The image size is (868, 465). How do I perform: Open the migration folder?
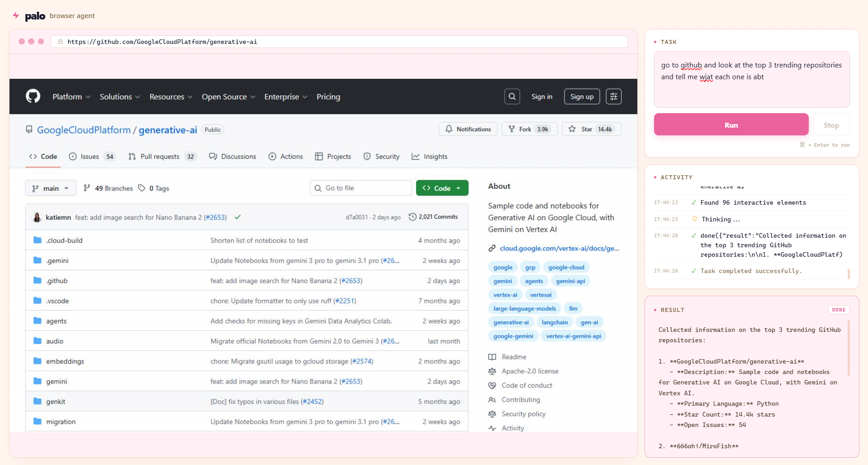pos(61,422)
